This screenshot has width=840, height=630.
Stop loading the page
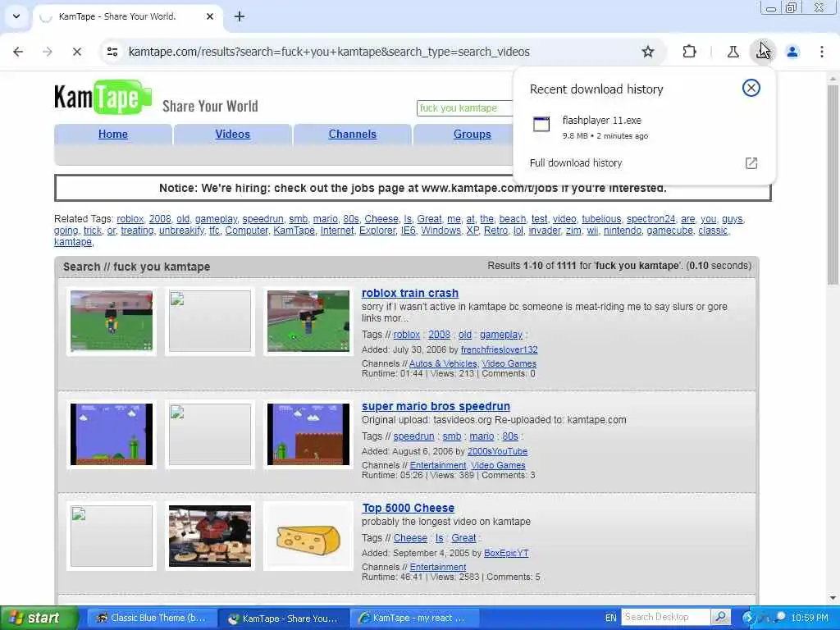tap(76, 52)
